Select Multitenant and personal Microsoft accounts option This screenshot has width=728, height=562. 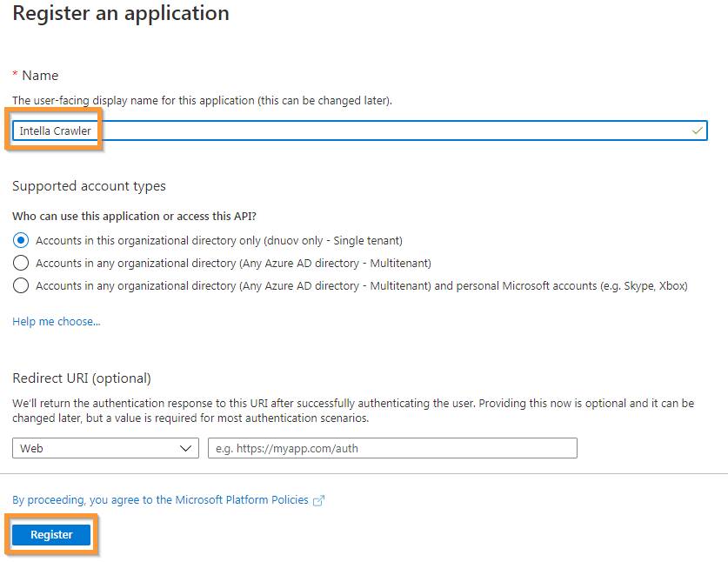pyautogui.click(x=21, y=285)
